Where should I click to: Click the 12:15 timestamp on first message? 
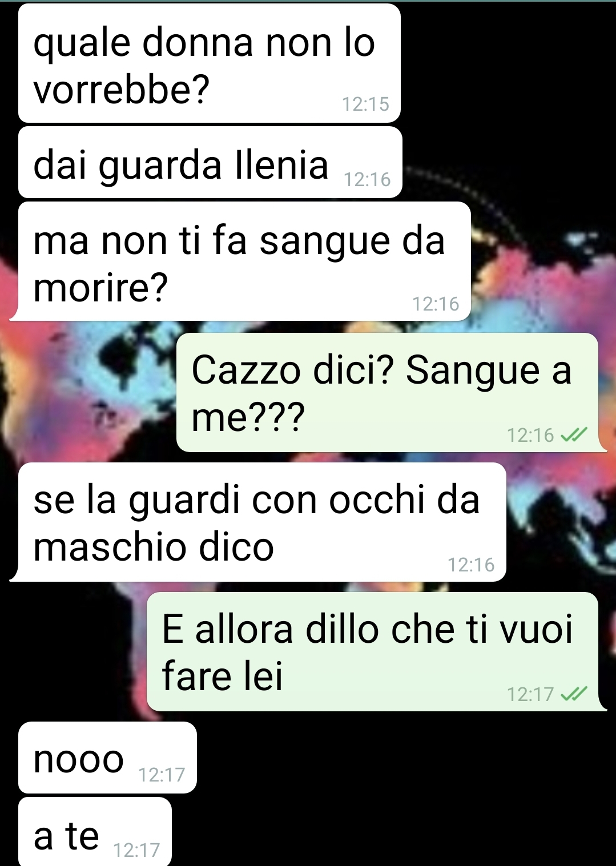click(x=365, y=104)
